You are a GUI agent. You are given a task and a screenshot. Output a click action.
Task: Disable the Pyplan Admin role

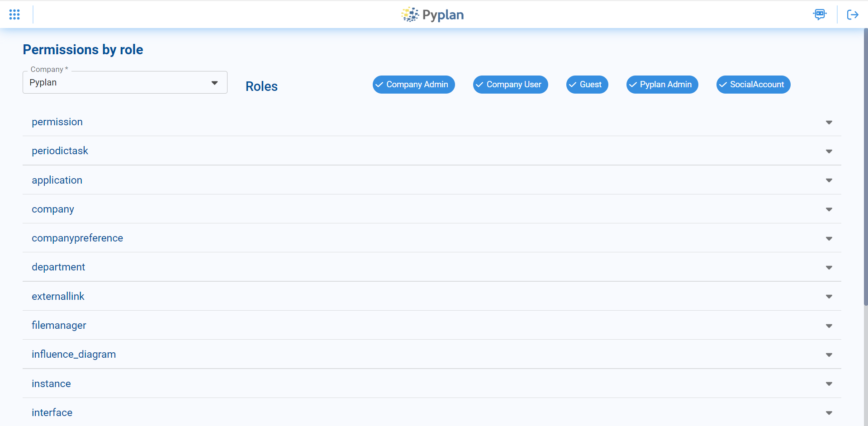pyautogui.click(x=662, y=84)
